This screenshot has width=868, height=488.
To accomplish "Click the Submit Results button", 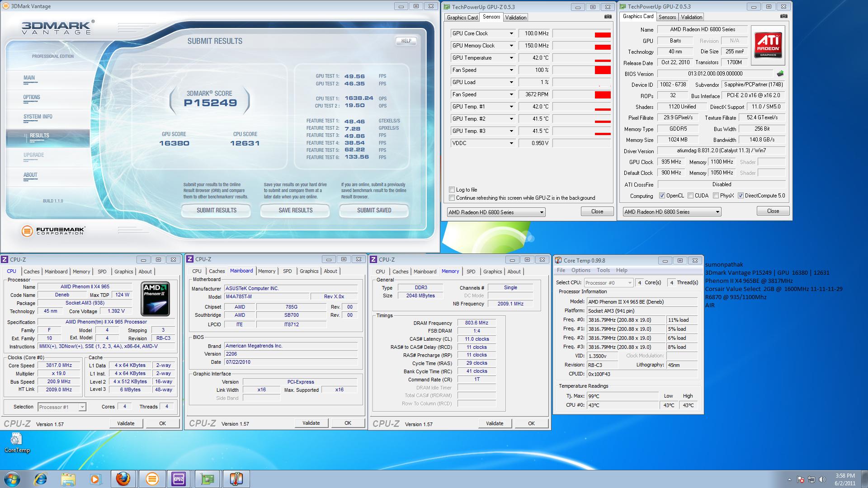I will 217,211.
